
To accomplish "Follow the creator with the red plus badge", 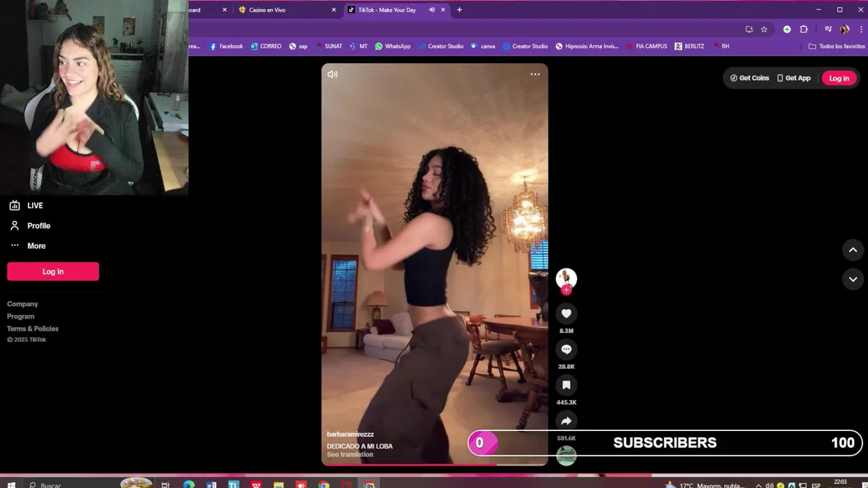I will point(566,290).
